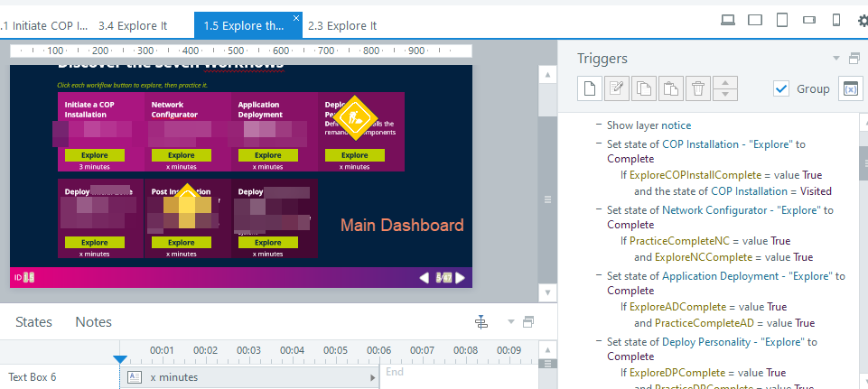
Task: Click the arrow at end of x minutes timeline bar
Action: (372, 378)
